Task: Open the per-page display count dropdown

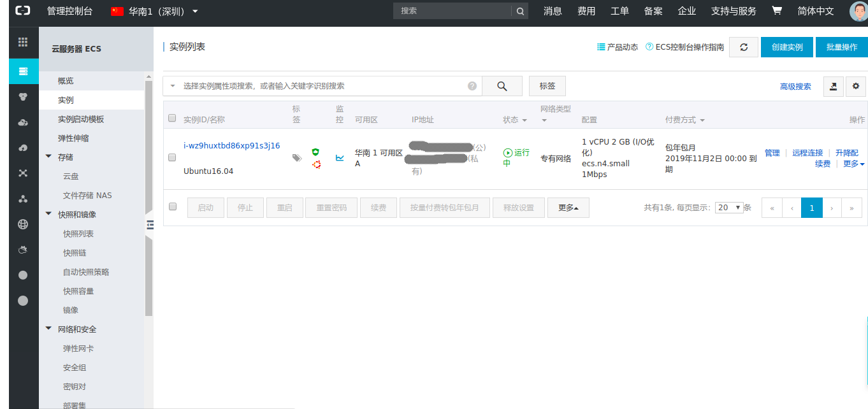Action: coord(729,208)
